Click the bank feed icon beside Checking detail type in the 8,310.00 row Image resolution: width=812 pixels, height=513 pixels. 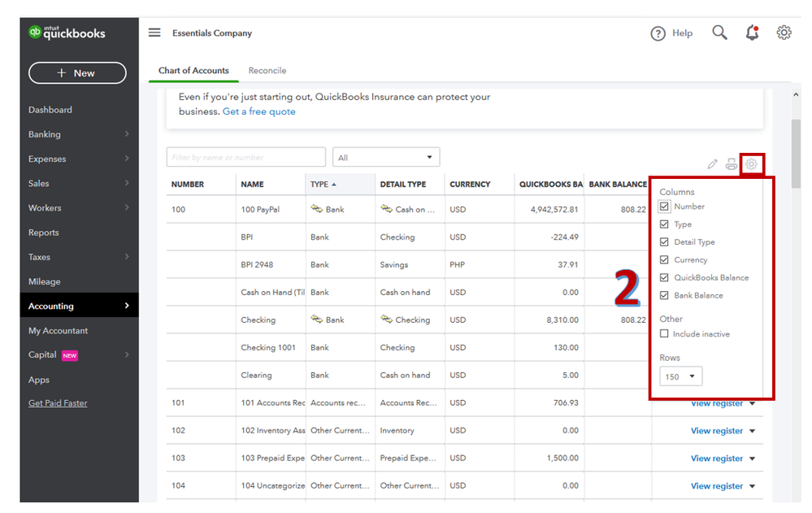tap(386, 320)
